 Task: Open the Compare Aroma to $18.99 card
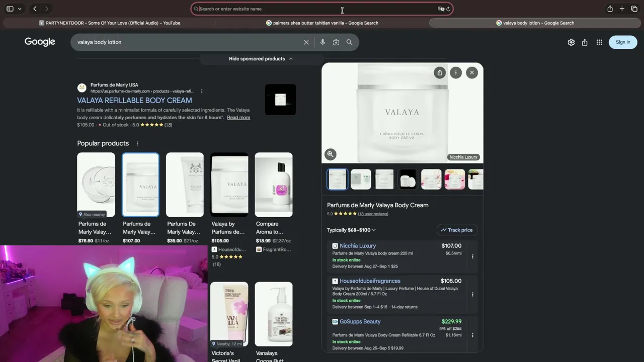coord(274,202)
